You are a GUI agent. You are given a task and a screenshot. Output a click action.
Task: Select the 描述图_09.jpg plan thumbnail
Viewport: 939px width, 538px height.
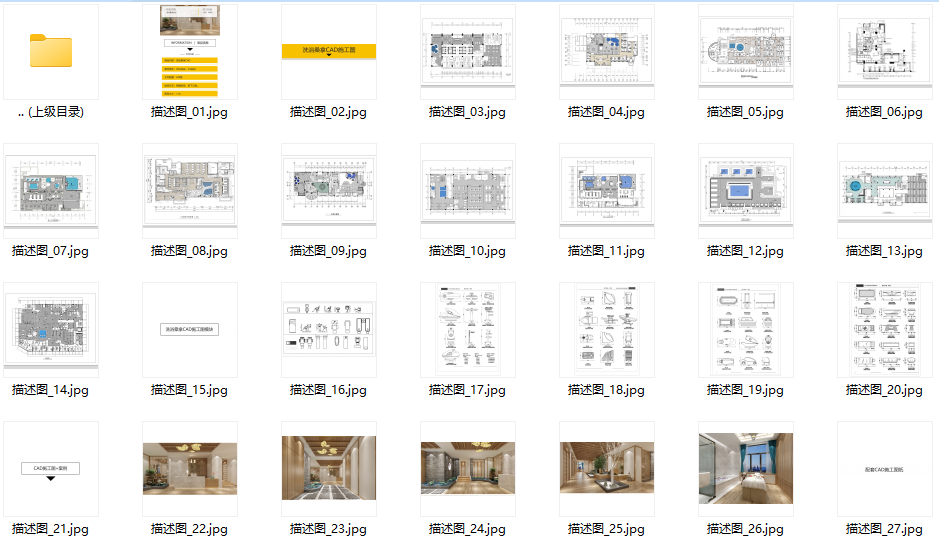(329, 191)
